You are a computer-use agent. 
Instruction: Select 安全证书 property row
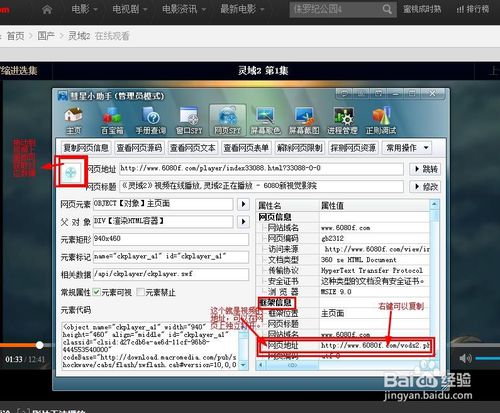[x=343, y=281]
